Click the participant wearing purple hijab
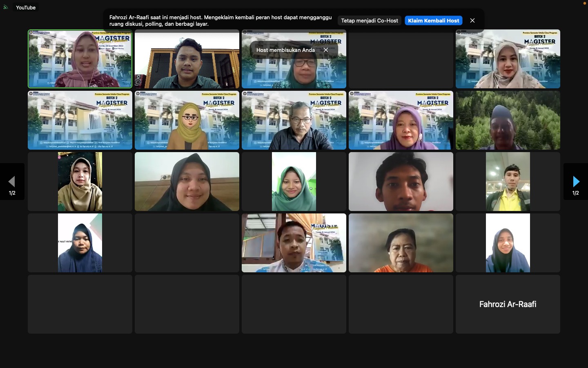Image resolution: width=588 pixels, height=368 pixels. coord(401,120)
